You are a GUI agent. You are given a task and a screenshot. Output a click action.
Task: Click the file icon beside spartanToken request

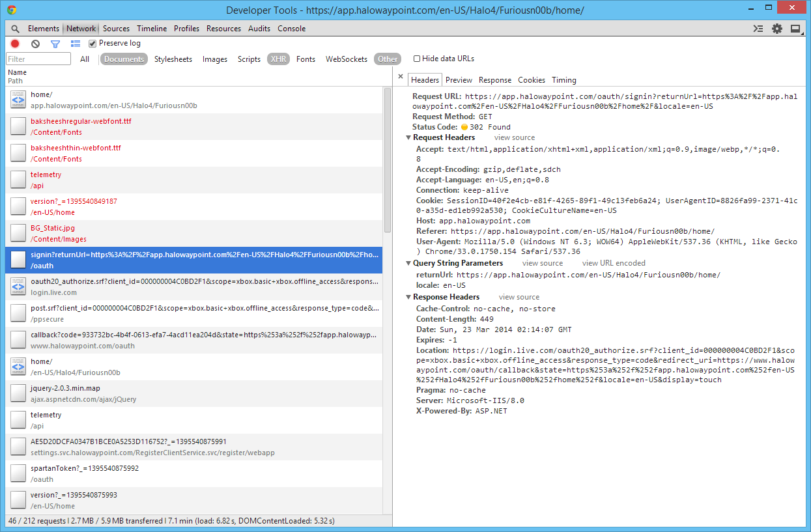click(18, 473)
